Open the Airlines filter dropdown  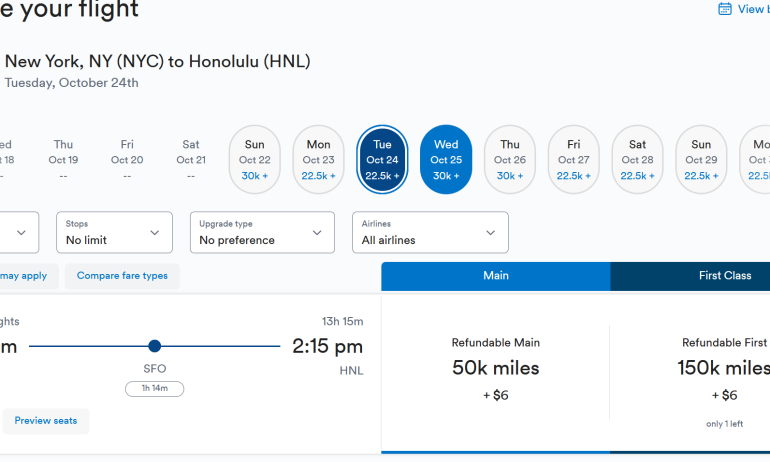click(430, 232)
